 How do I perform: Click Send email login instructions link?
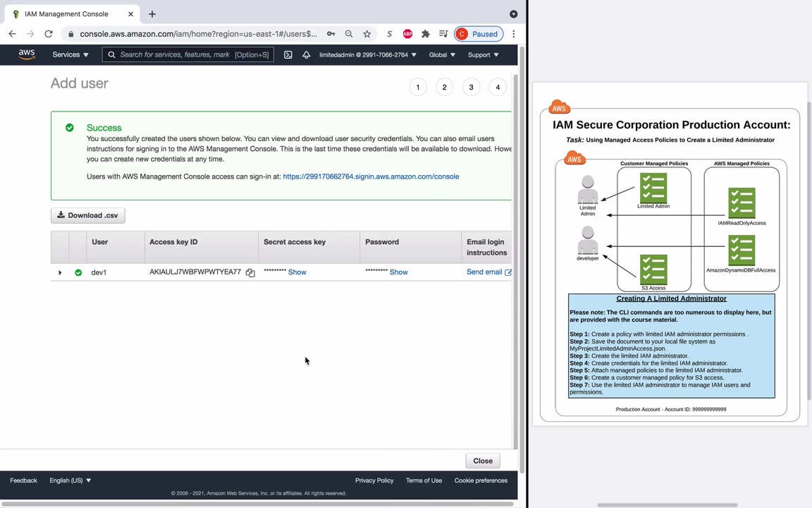488,272
